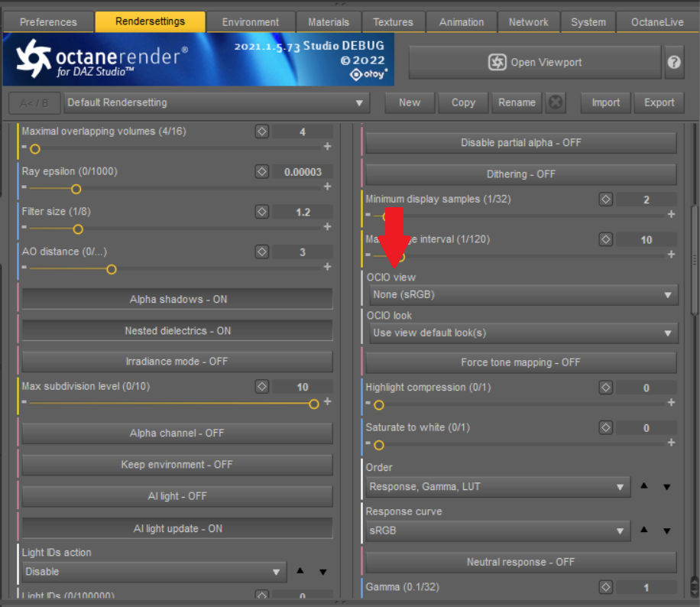The height and width of the screenshot is (607, 700).
Task: Click diamond icon beside Ray epsilon
Action: (x=262, y=171)
